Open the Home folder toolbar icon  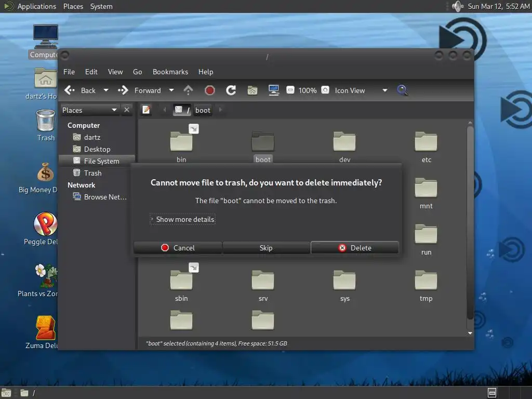[252, 90]
